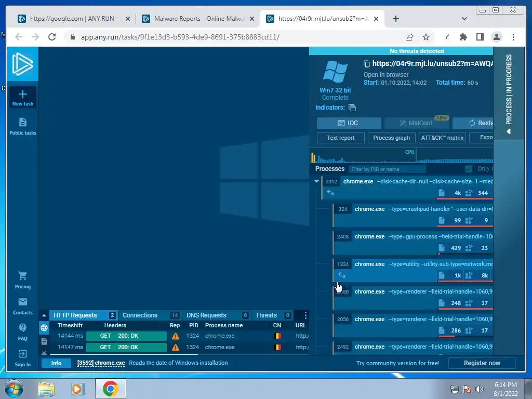532x399 pixels.
Task: Click warning icon on 14147 ms request
Action: tap(176, 348)
